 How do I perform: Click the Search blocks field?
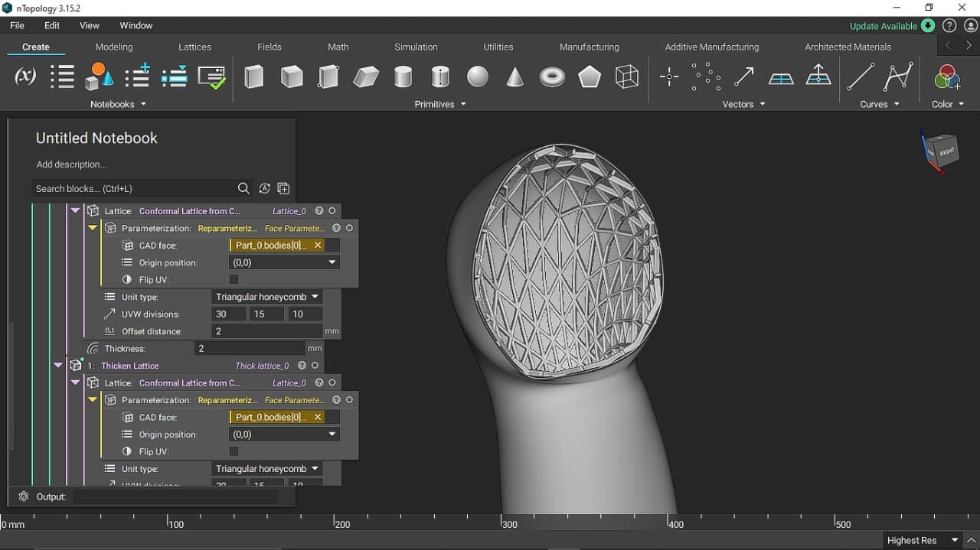click(134, 188)
